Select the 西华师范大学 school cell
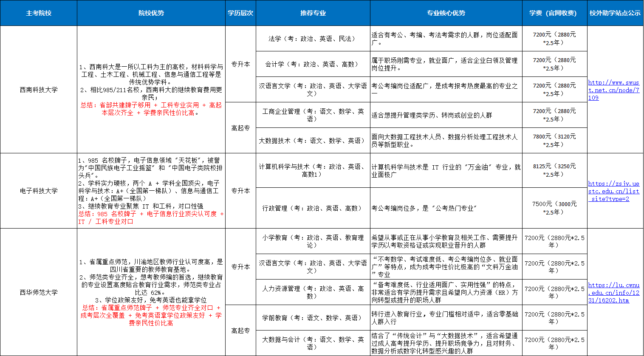Viewport: 644px width, 356px height. click(x=39, y=292)
